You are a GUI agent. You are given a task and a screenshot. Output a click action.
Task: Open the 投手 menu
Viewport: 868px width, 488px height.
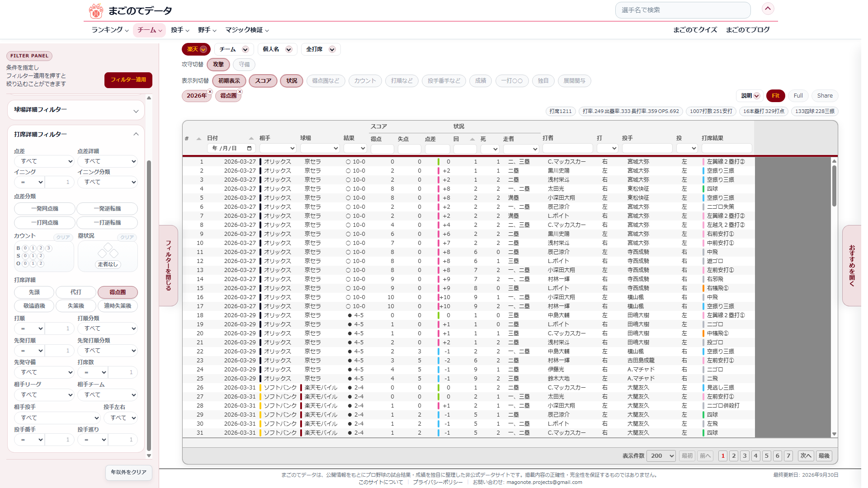click(180, 30)
